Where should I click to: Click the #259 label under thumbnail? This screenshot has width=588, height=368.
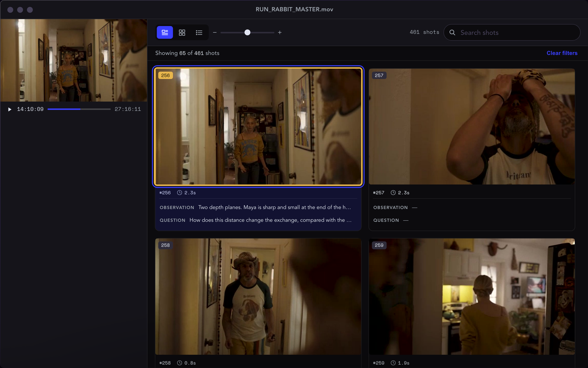[379, 363]
